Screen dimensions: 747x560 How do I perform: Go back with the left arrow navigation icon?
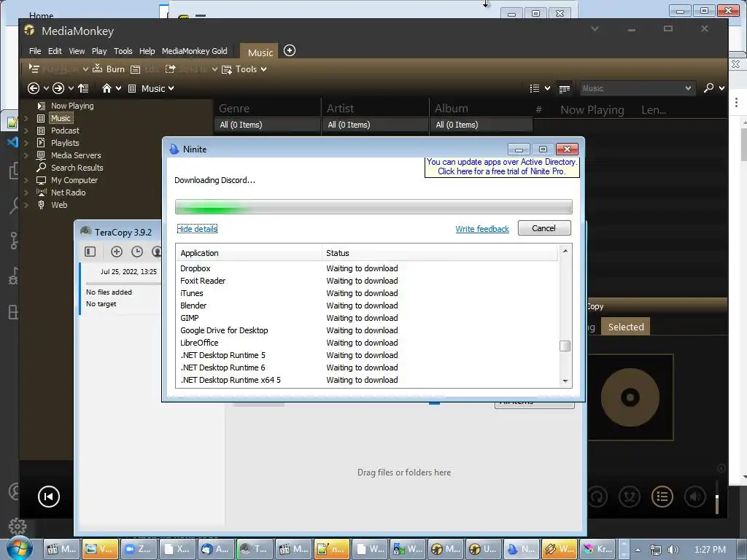click(34, 88)
